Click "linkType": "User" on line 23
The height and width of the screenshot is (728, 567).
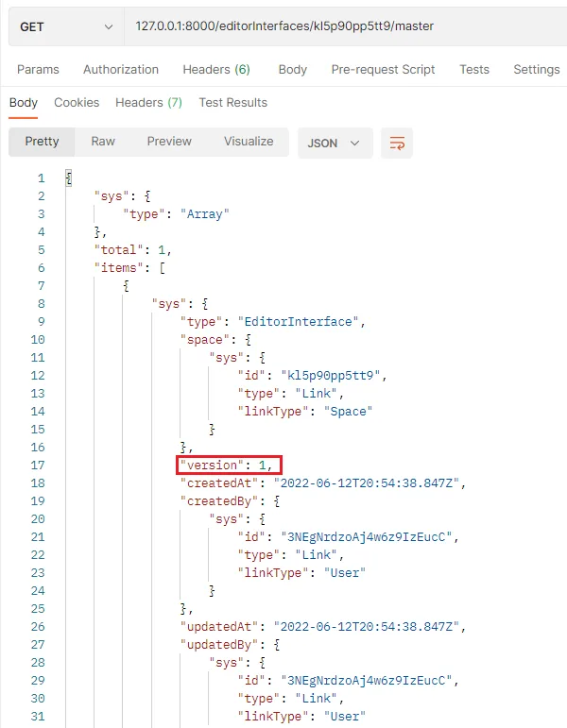[x=301, y=573]
